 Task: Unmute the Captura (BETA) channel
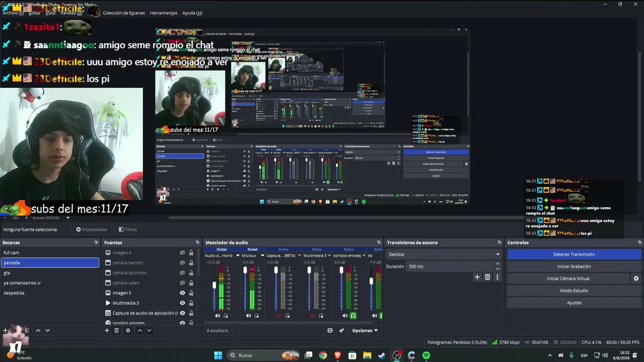point(279,316)
